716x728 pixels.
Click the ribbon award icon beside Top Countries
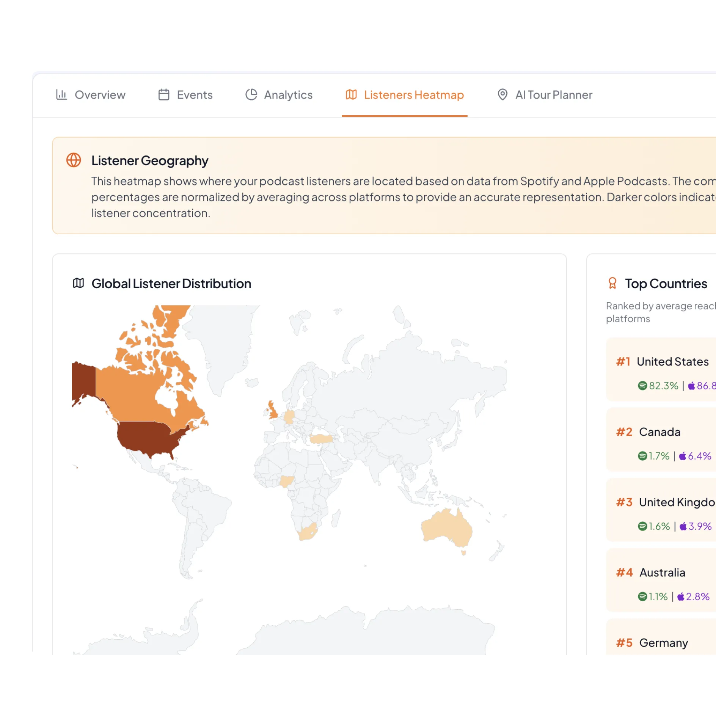[612, 283]
